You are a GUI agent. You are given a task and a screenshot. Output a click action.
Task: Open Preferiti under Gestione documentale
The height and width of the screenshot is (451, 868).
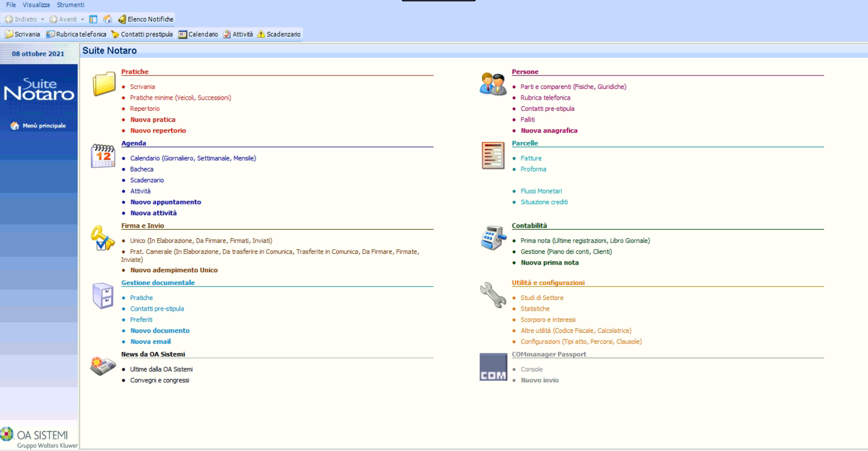(x=141, y=320)
